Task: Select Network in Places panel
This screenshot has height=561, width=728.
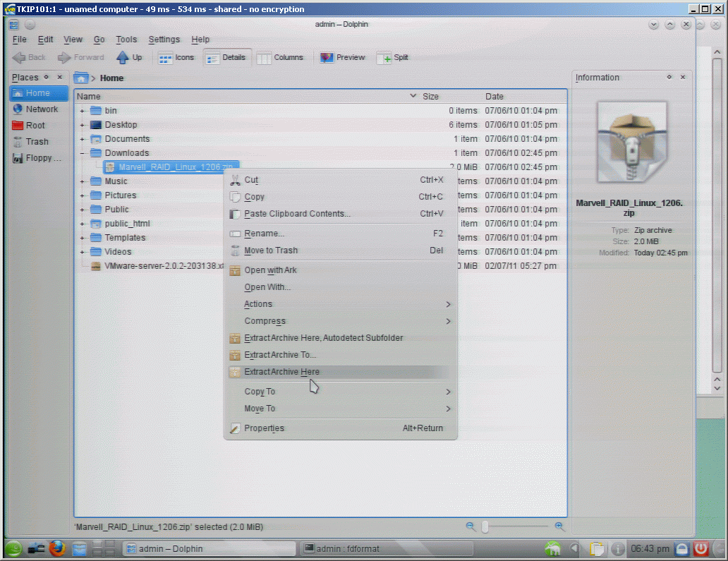Action: click(x=39, y=109)
